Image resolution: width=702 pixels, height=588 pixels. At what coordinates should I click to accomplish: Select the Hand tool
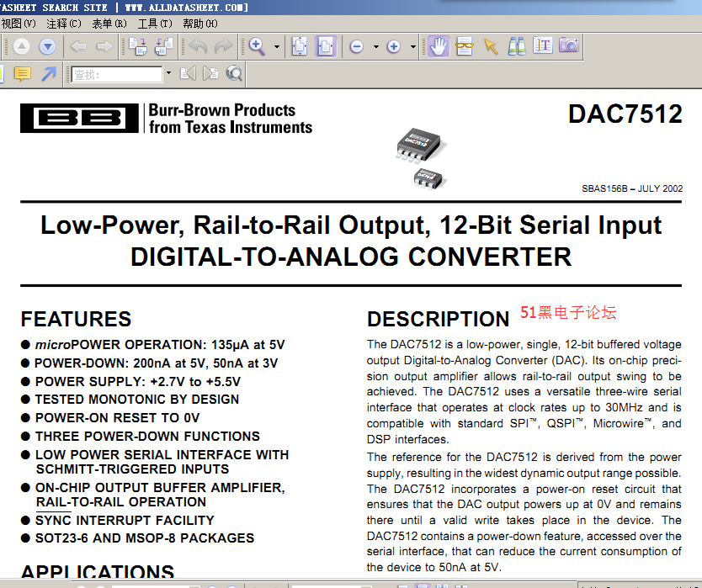click(439, 46)
